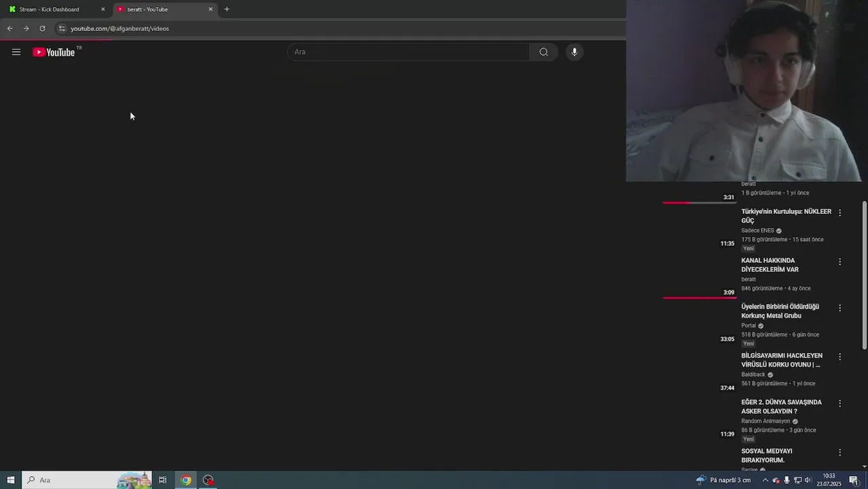Open a new browser tab
This screenshot has height=489, width=868.
tap(227, 10)
